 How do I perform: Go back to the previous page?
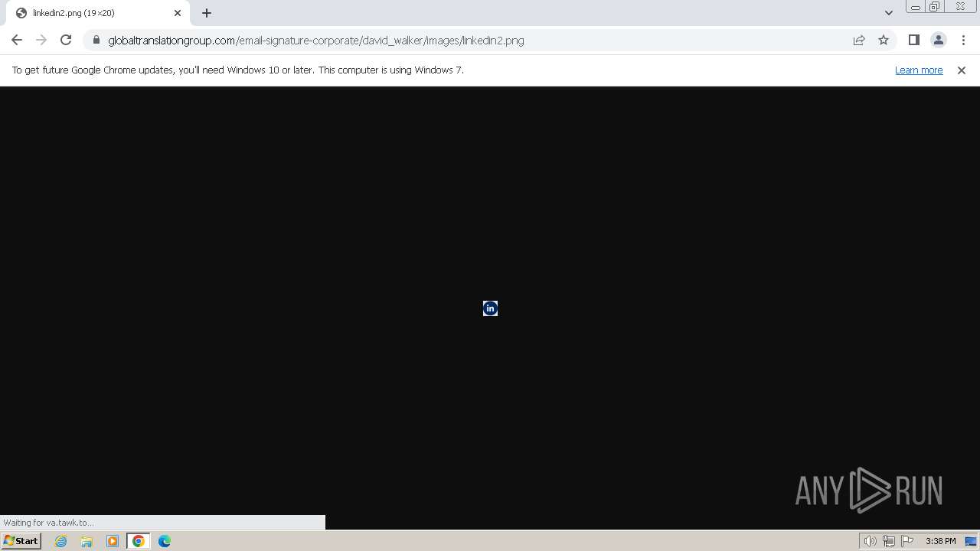coord(17,40)
